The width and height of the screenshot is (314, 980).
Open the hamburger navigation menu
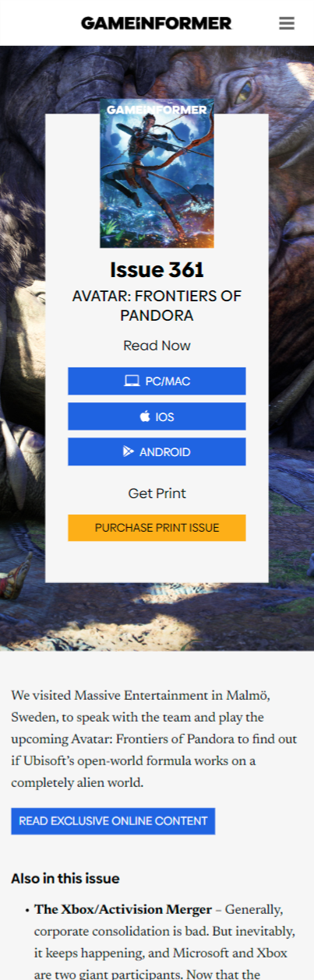(x=287, y=23)
